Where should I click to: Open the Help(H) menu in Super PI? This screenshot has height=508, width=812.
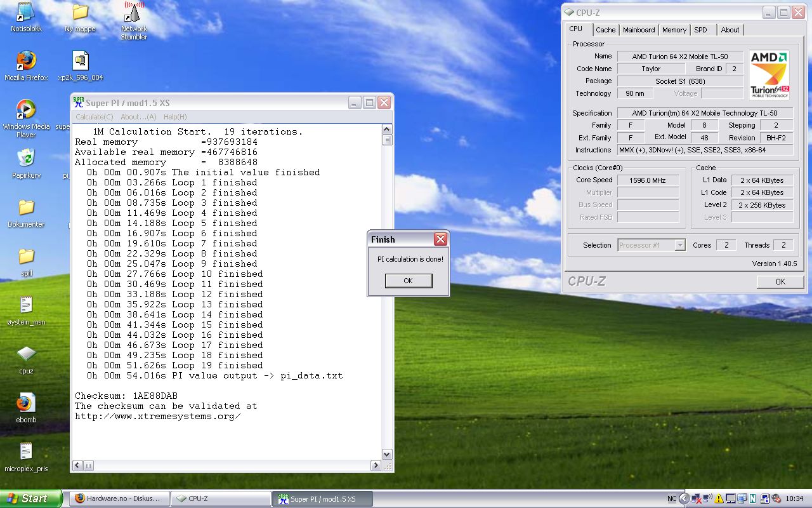(175, 117)
